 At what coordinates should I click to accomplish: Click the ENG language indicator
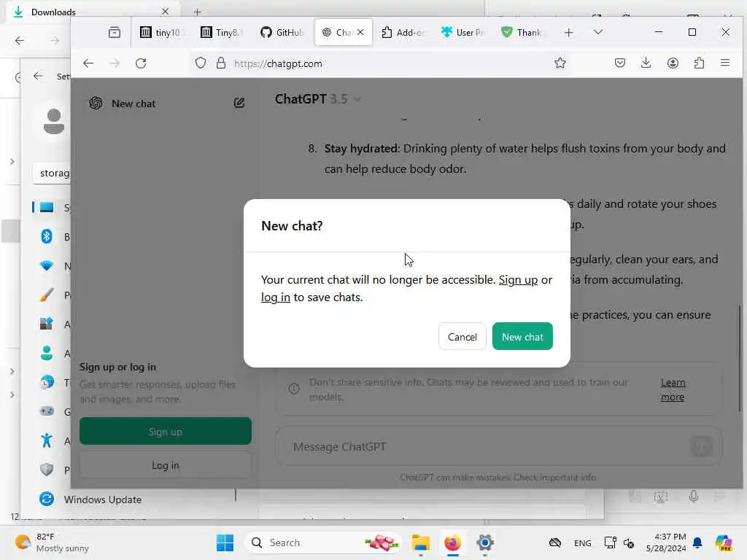point(583,542)
